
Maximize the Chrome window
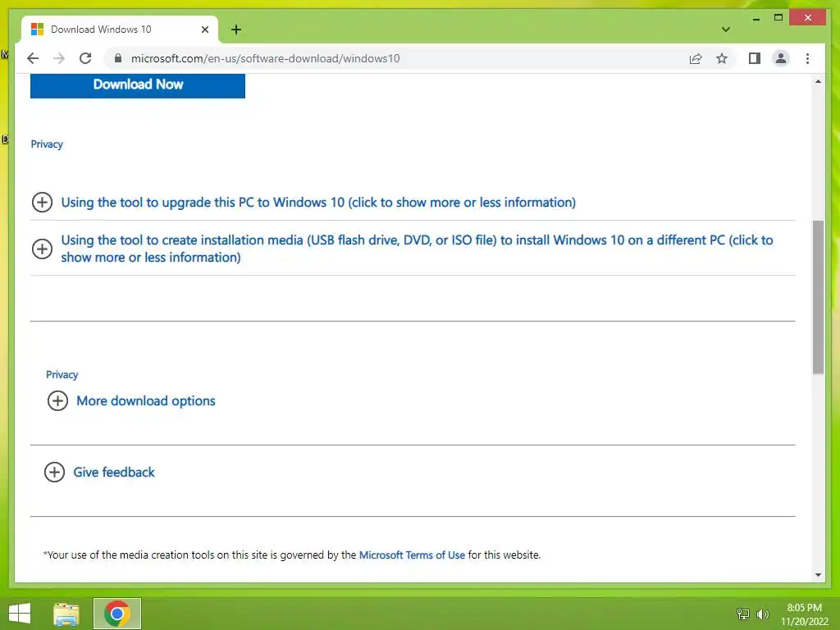778,18
